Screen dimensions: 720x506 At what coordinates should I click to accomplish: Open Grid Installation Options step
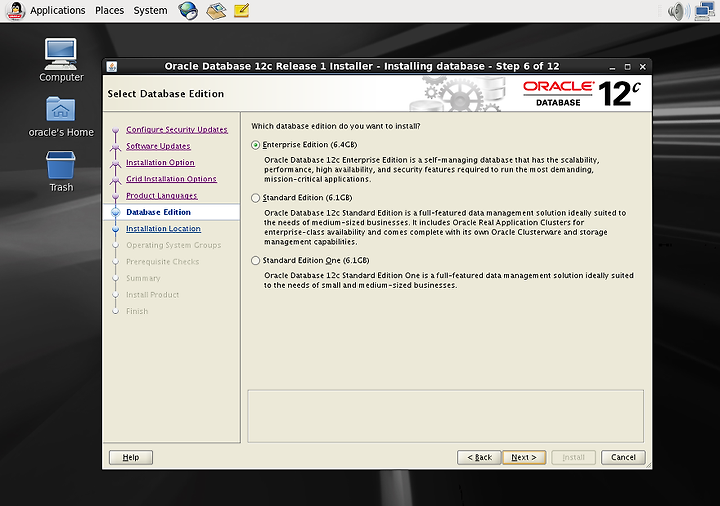click(x=171, y=179)
